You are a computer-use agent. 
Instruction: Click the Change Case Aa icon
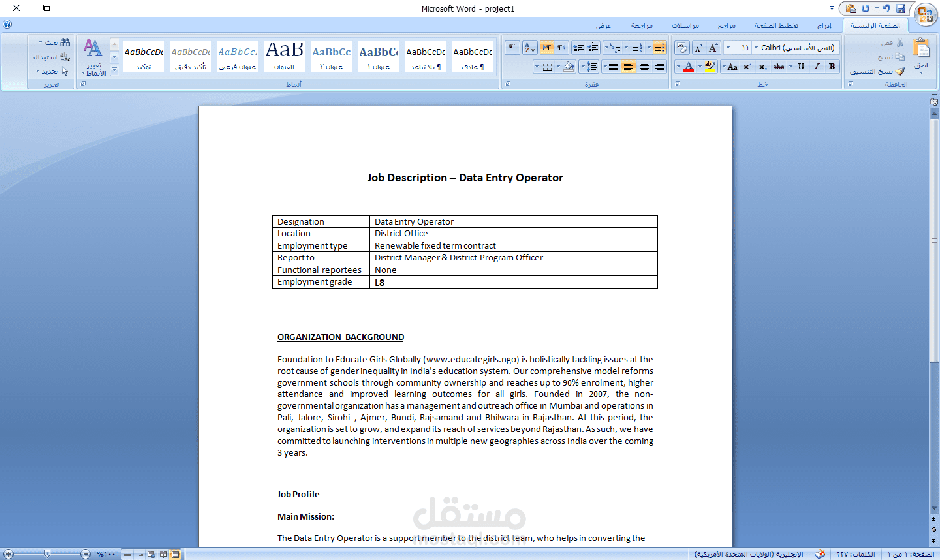[732, 67]
